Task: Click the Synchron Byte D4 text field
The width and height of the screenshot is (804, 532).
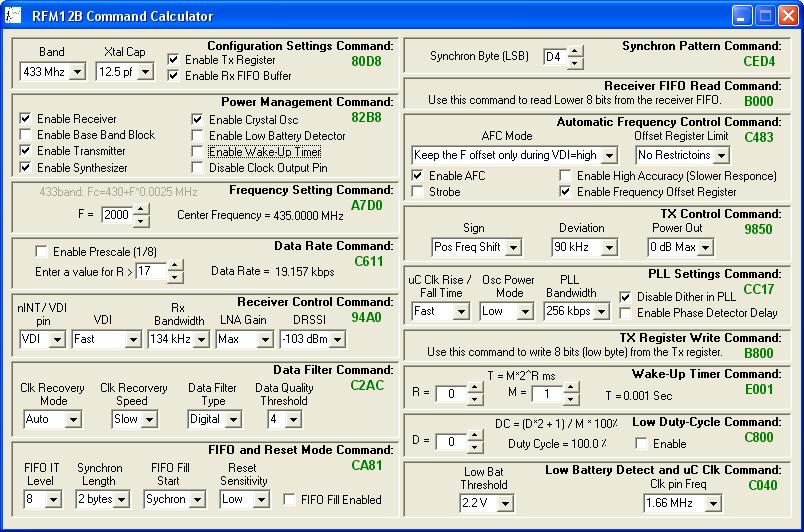Action: point(553,57)
